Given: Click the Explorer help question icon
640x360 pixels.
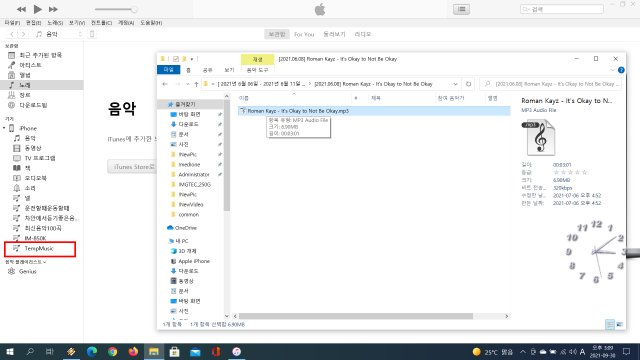Looking at the screenshot, I should point(621,70).
